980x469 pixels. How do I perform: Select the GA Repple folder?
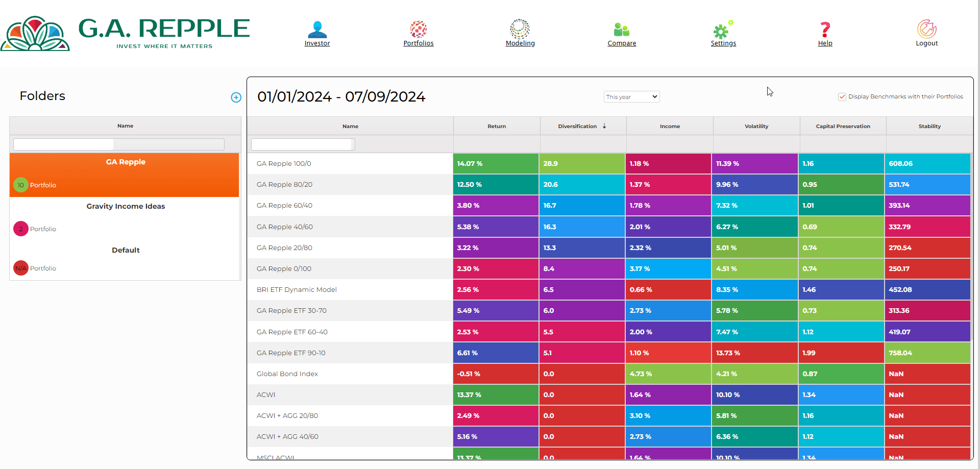(x=125, y=175)
